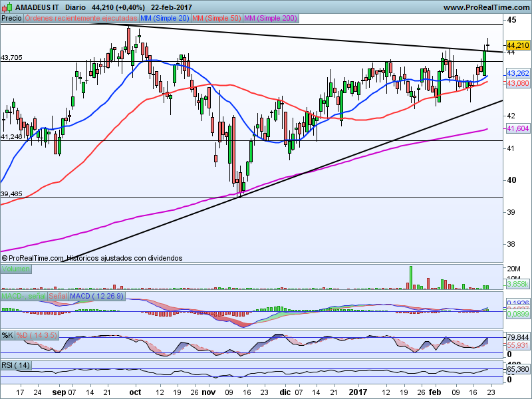Image resolution: width=532 pixels, height=399 pixels.
Task: Click the yellow 44,210 current price tag
Action: pyautogui.click(x=518, y=45)
